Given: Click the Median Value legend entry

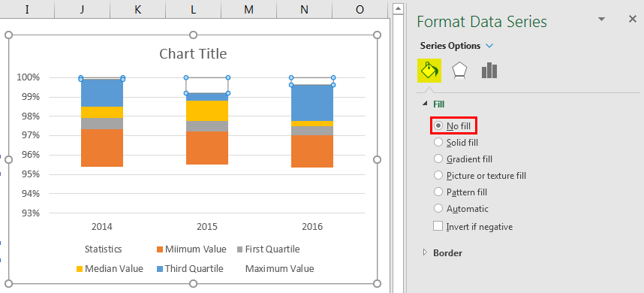Looking at the screenshot, I should pos(110,269).
